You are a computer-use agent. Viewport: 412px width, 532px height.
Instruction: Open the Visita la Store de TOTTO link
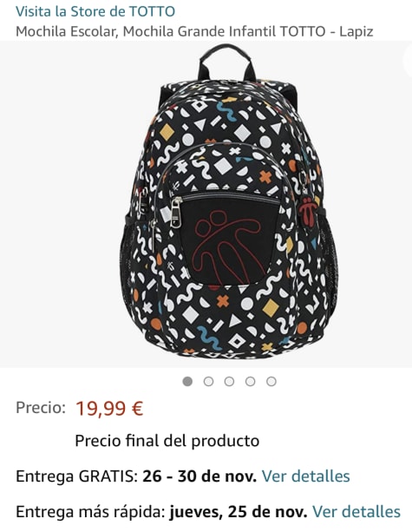tap(95, 12)
